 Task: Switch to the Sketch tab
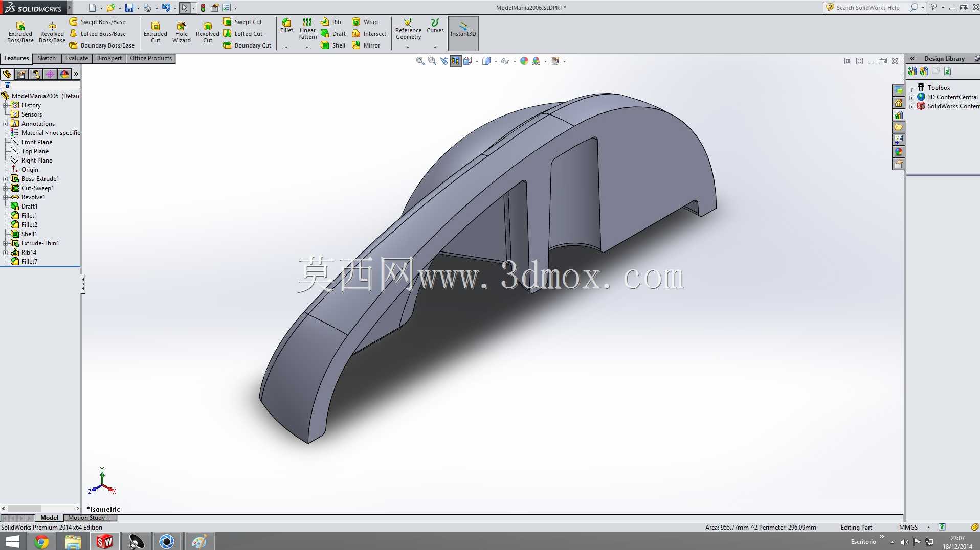point(47,58)
